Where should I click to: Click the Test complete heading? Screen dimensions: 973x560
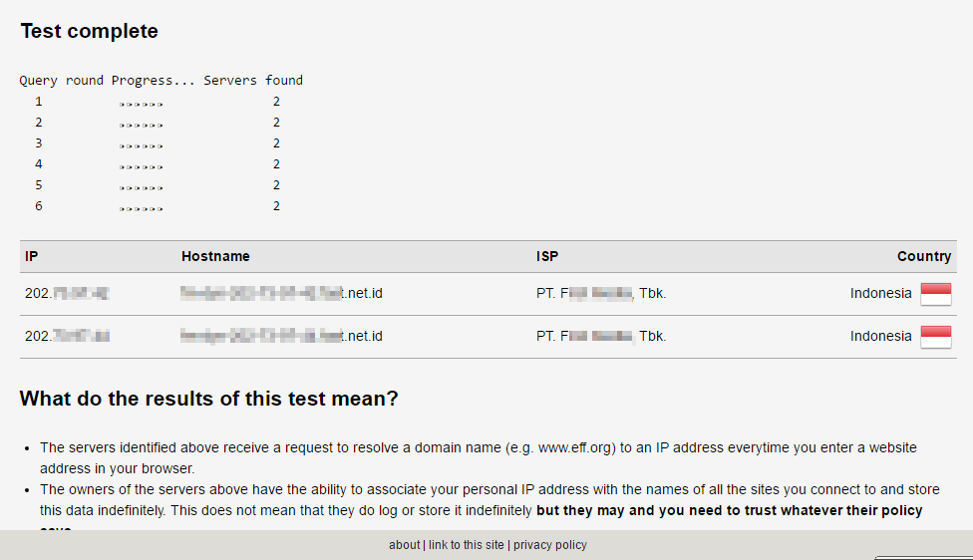[90, 31]
